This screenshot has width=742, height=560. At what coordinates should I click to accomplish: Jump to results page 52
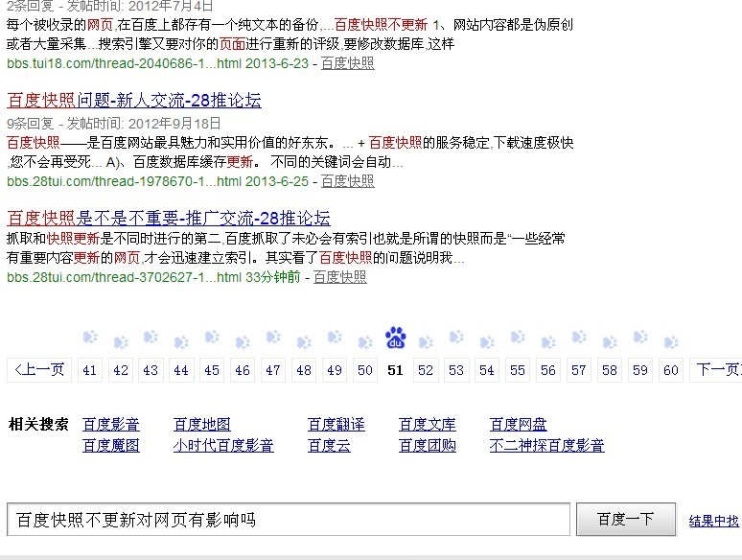(426, 370)
